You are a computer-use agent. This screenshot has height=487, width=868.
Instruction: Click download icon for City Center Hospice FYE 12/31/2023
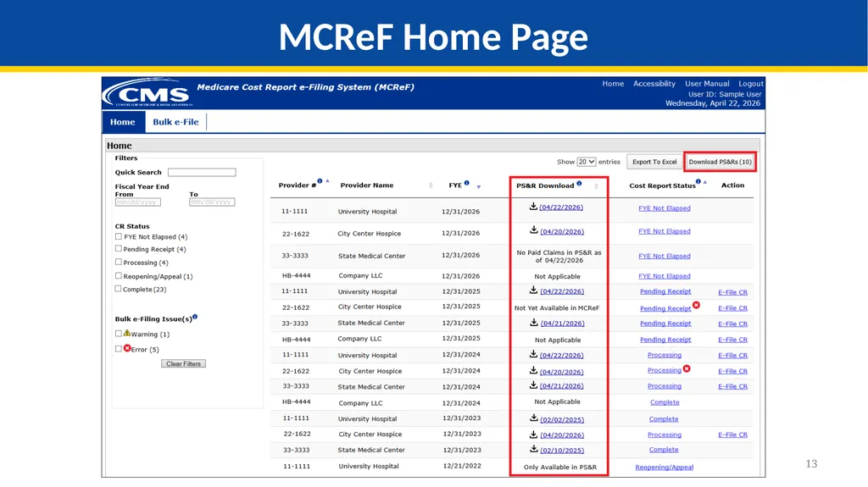534,434
